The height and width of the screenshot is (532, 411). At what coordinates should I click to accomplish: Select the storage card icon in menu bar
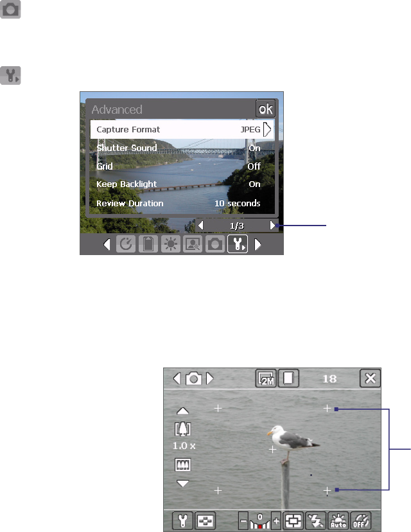(x=148, y=244)
